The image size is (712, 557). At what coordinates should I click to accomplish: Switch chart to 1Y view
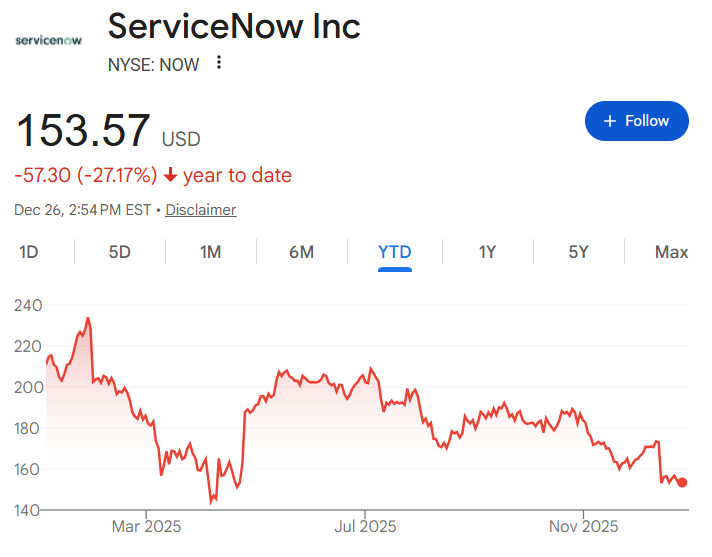coord(487,252)
